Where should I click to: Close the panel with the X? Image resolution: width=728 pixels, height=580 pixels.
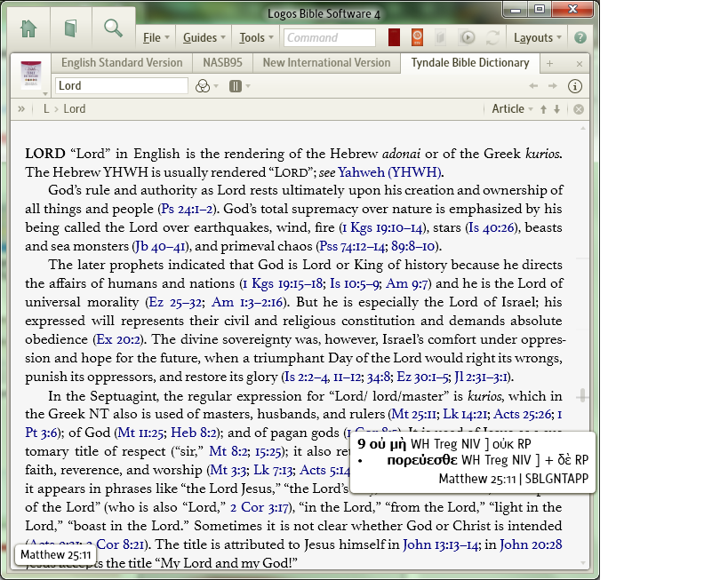(580, 64)
